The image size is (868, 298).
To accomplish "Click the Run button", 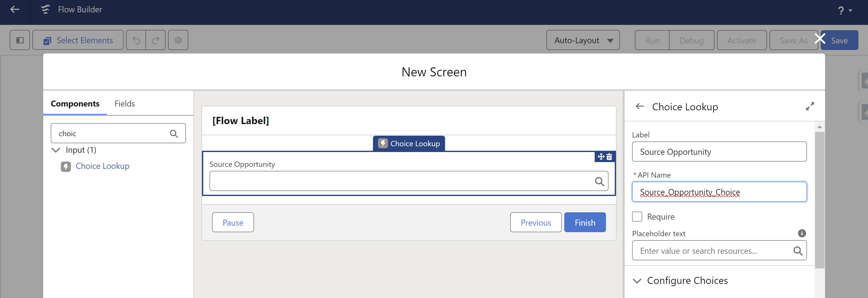I will click(652, 40).
